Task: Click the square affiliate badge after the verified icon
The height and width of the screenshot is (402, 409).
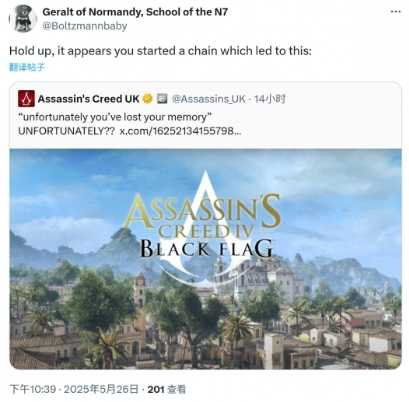Action: pos(162,99)
